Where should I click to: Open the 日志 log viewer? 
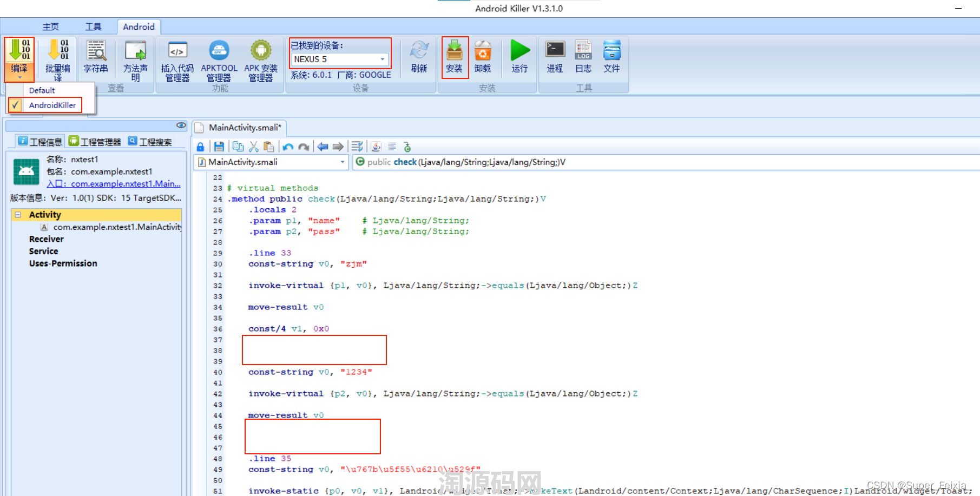tap(583, 57)
